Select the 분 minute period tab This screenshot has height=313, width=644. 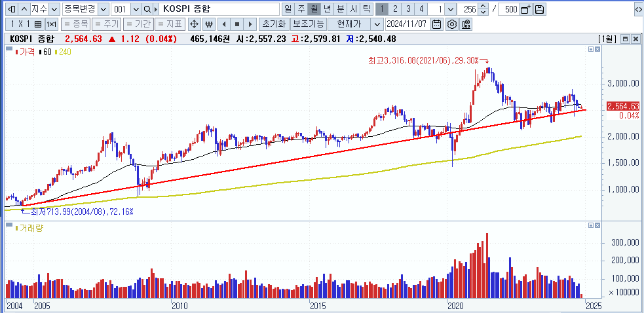coord(340,9)
